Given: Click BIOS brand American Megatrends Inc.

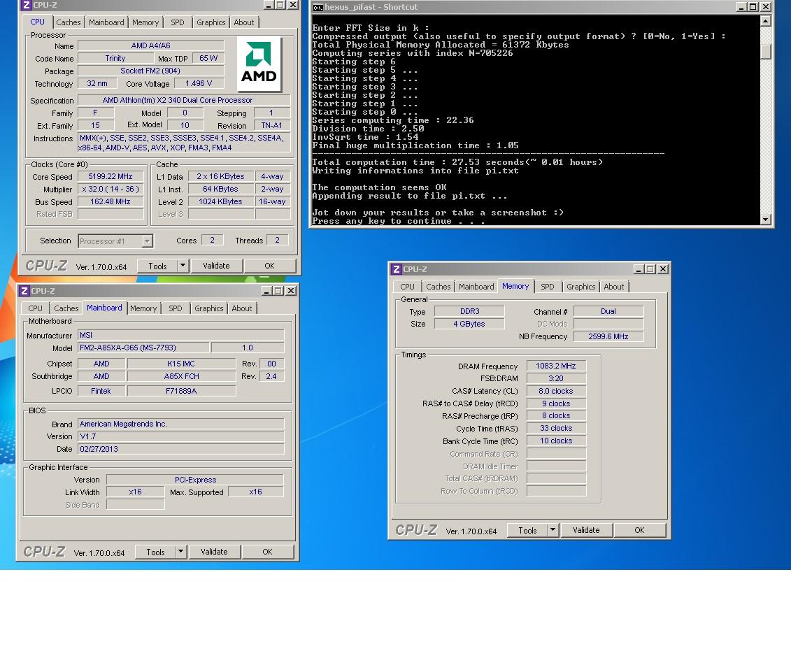Looking at the screenshot, I should tap(180, 424).
